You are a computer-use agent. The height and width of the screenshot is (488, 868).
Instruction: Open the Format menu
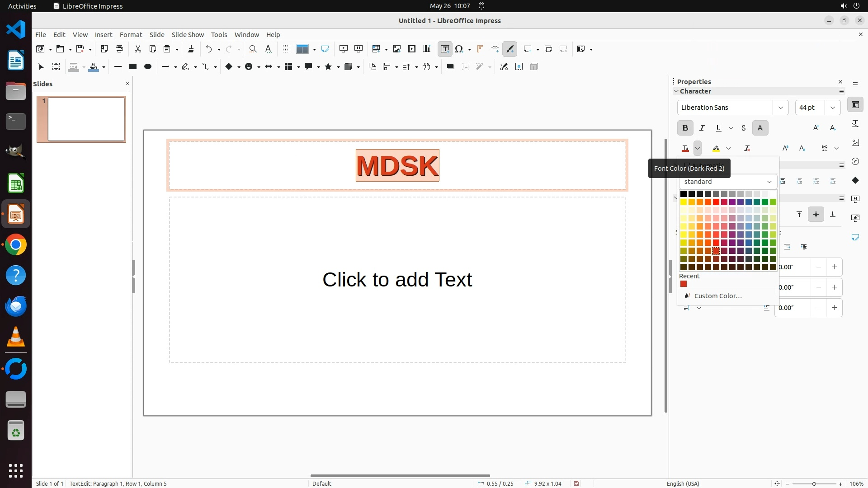[x=131, y=34]
